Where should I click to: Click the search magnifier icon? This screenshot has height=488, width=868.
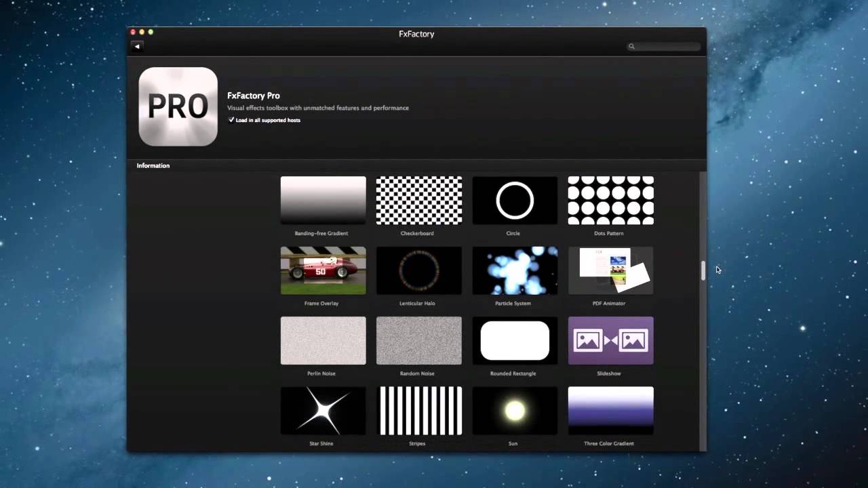(x=631, y=47)
